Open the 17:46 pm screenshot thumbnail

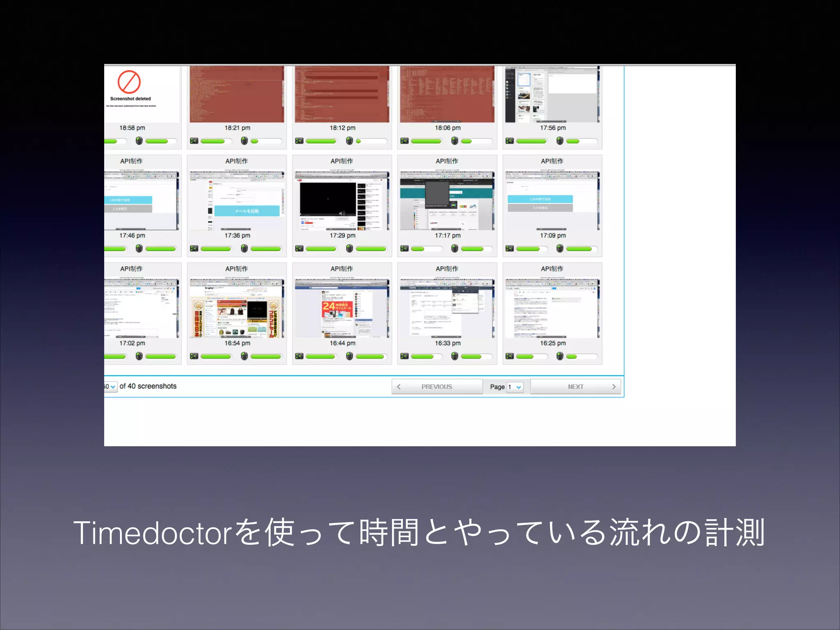pyautogui.click(x=142, y=201)
